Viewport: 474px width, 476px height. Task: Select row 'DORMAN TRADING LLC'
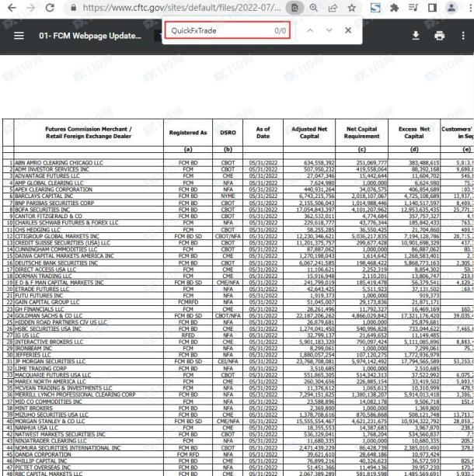pos(239,276)
